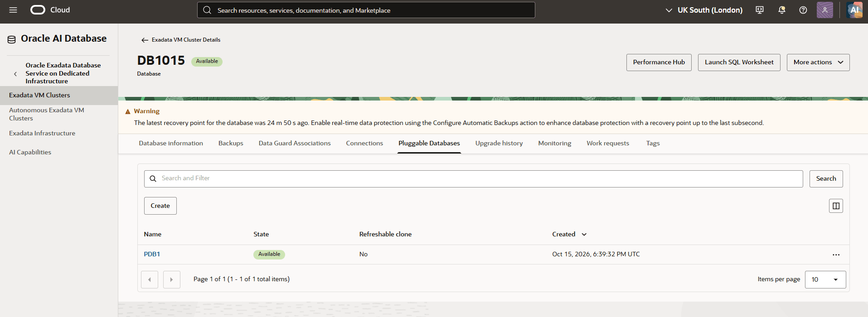868x317 pixels.
Task: Open the Connections tab
Action: tap(364, 143)
